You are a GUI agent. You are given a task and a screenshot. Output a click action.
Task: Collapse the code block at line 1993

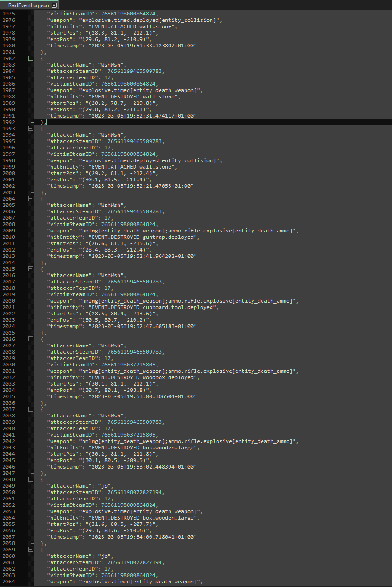31,129
